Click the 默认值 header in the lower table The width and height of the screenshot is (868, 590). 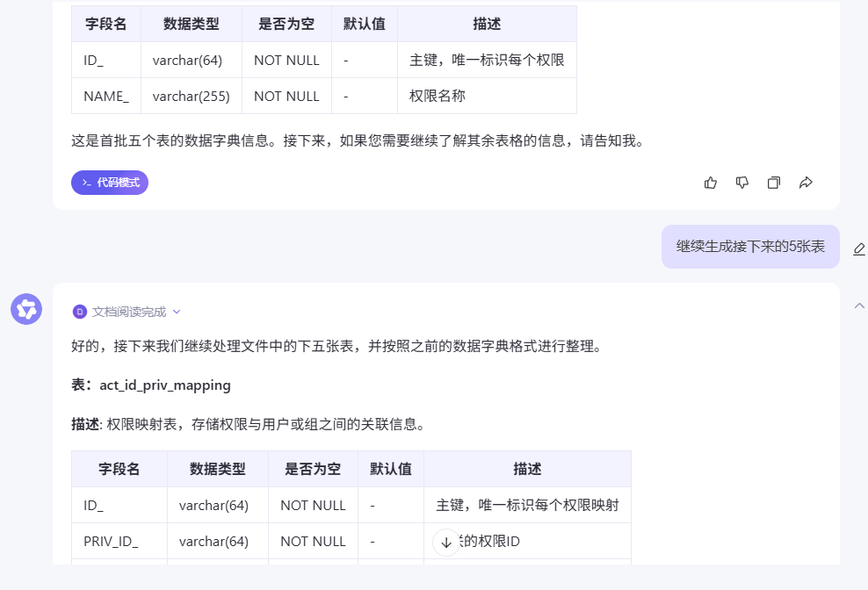(391, 469)
